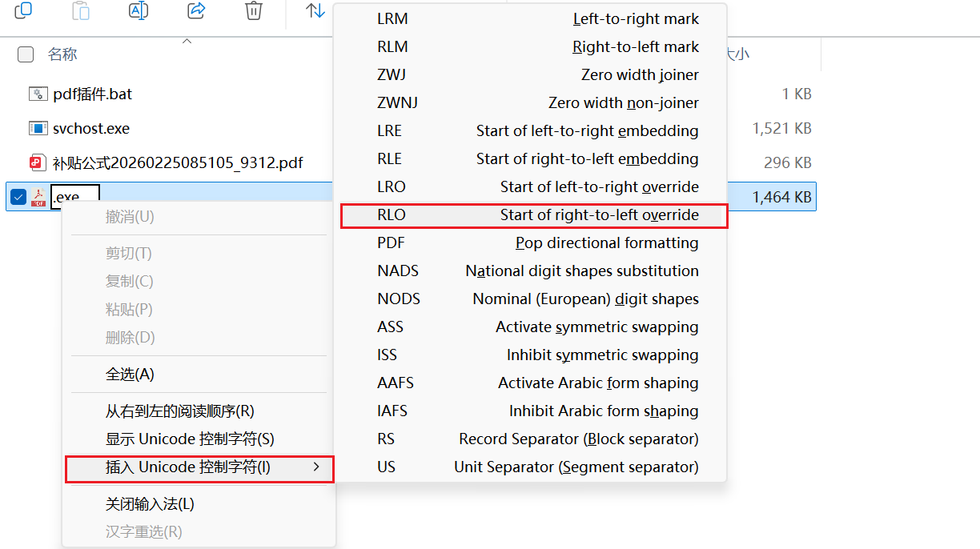The height and width of the screenshot is (549, 980).
Task: Tick the select-all checkbox beside 名称
Action: (x=26, y=54)
